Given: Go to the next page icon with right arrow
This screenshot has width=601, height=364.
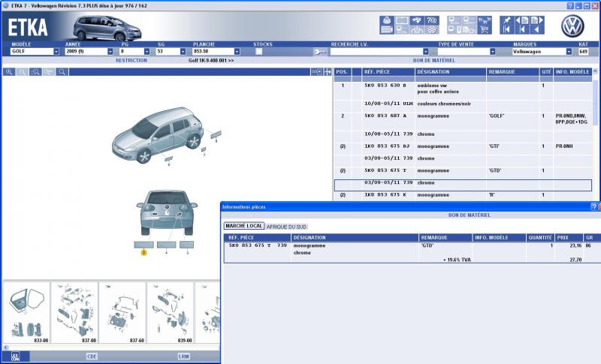Looking at the screenshot, I should [537, 20].
